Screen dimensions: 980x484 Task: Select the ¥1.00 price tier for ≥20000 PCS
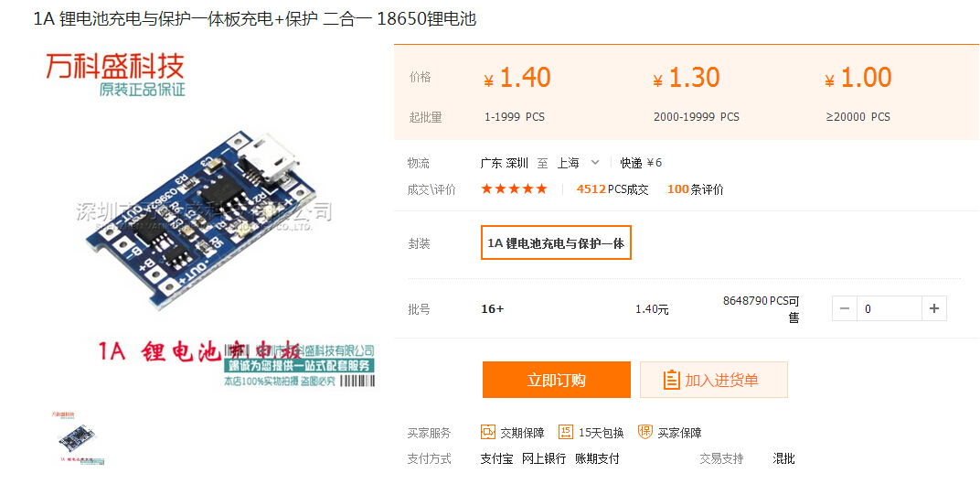click(x=858, y=94)
